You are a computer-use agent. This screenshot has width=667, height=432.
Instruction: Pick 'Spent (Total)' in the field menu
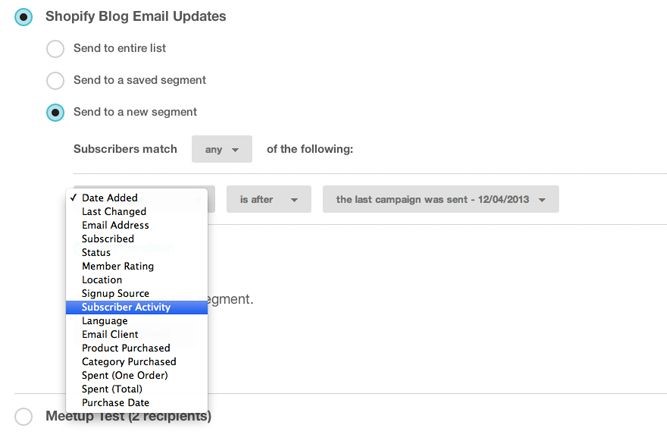(x=137, y=389)
